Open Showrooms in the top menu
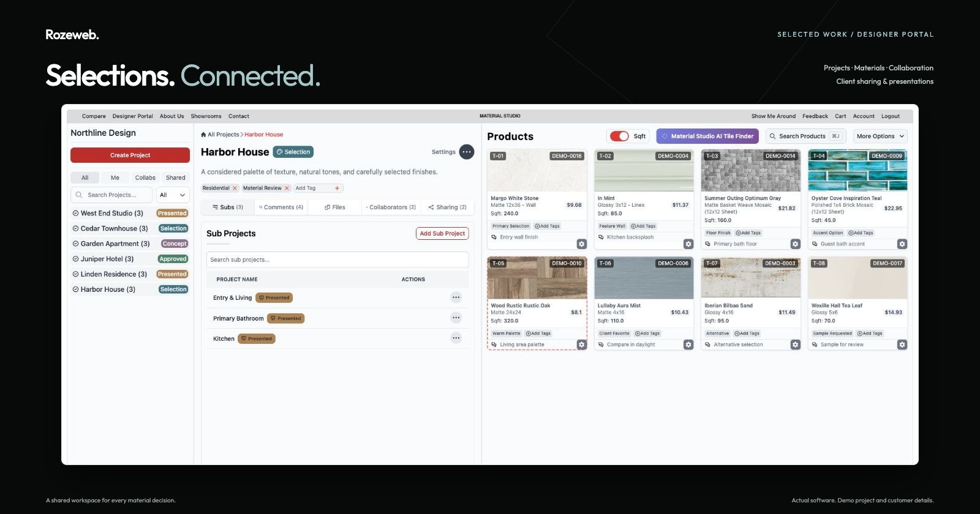 [206, 116]
